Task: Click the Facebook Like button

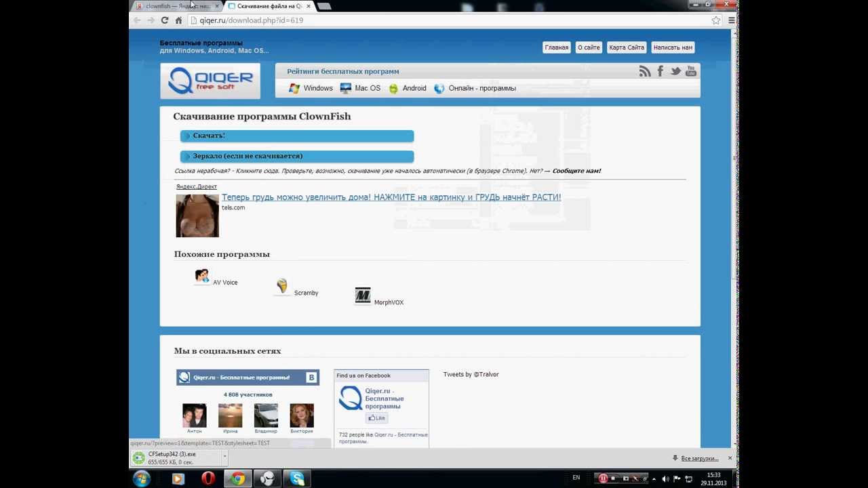Action: (x=377, y=418)
